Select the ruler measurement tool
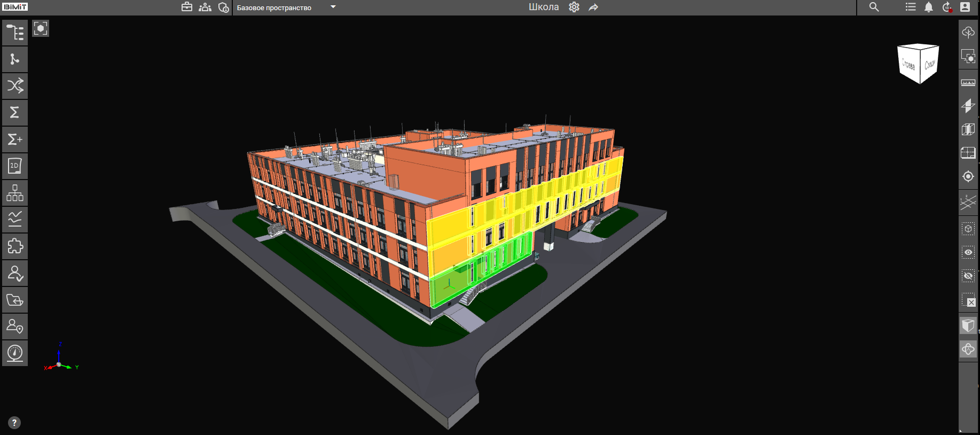This screenshot has height=435, width=980. [968, 83]
